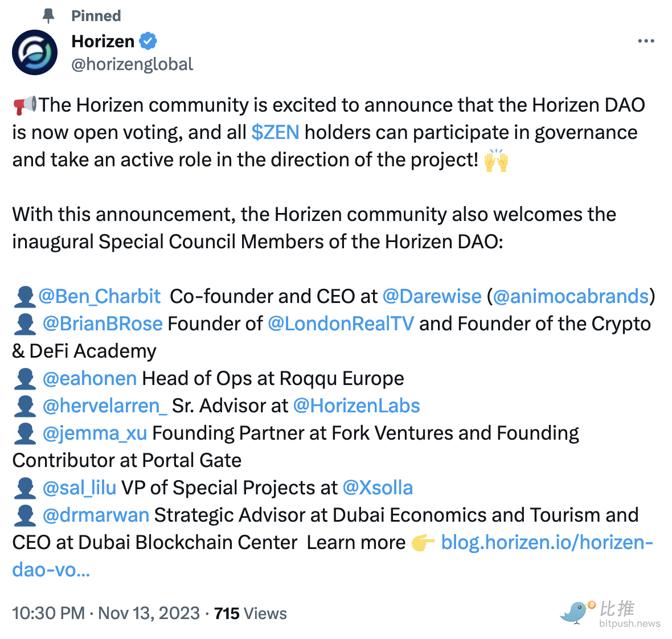Image resolution: width=672 pixels, height=639 pixels.
Task: Click the $ZEN cashtag
Action: [275, 132]
